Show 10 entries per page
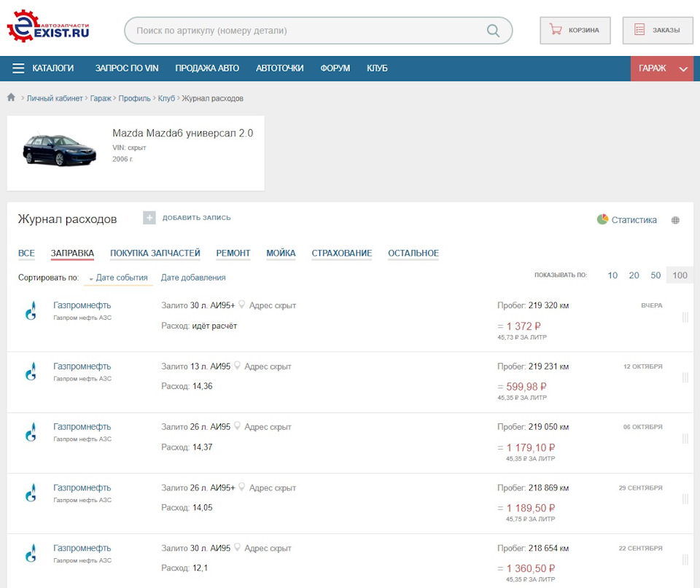This screenshot has width=700, height=588. click(612, 275)
